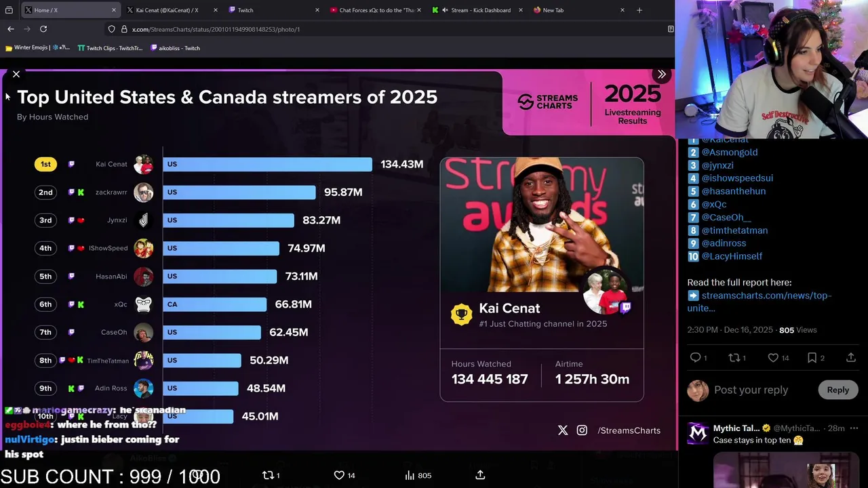868x488 pixels.
Task: Click repost icon in the side panel
Action: [x=734, y=358]
